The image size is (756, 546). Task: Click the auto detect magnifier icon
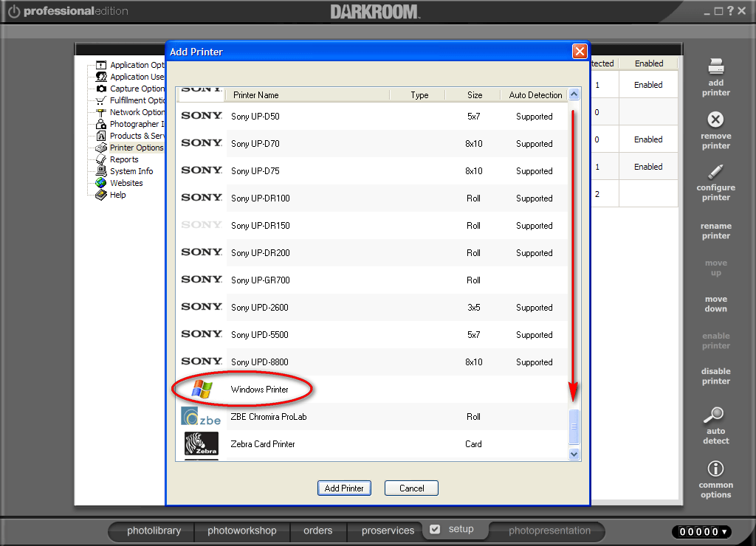click(x=715, y=415)
